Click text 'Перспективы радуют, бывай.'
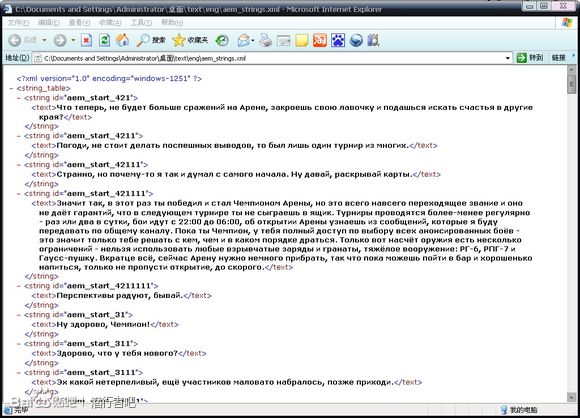Screen dimensions: 580x418 tap(120, 296)
